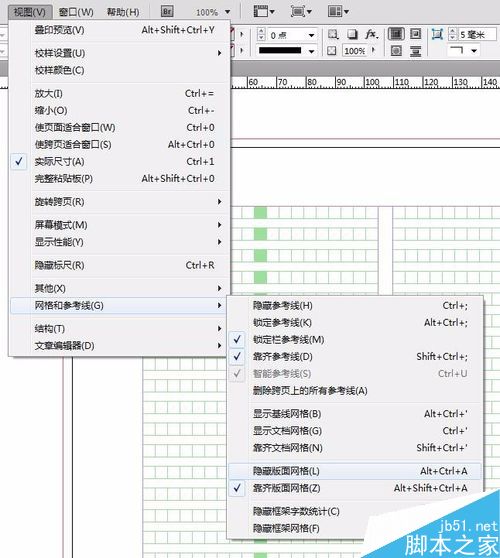The width and height of the screenshot is (500, 558).
Task: Expand the 校样设置(U) submenu
Action: (120, 53)
